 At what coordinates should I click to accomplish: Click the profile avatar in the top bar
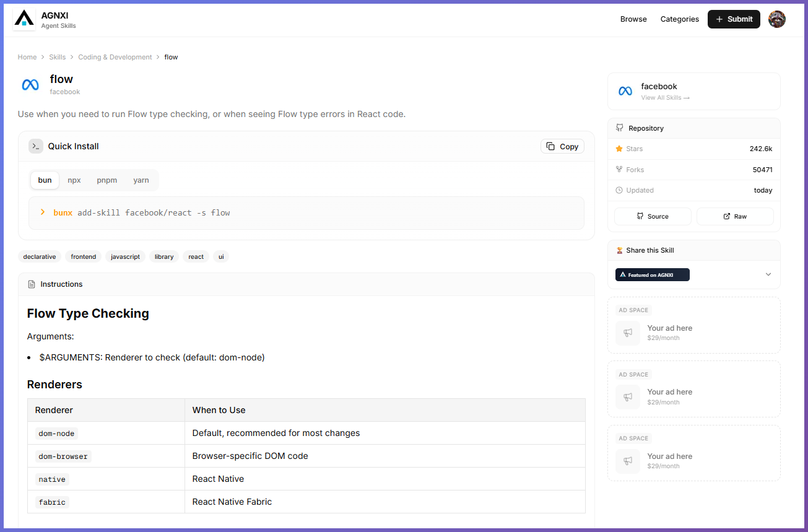coord(776,19)
